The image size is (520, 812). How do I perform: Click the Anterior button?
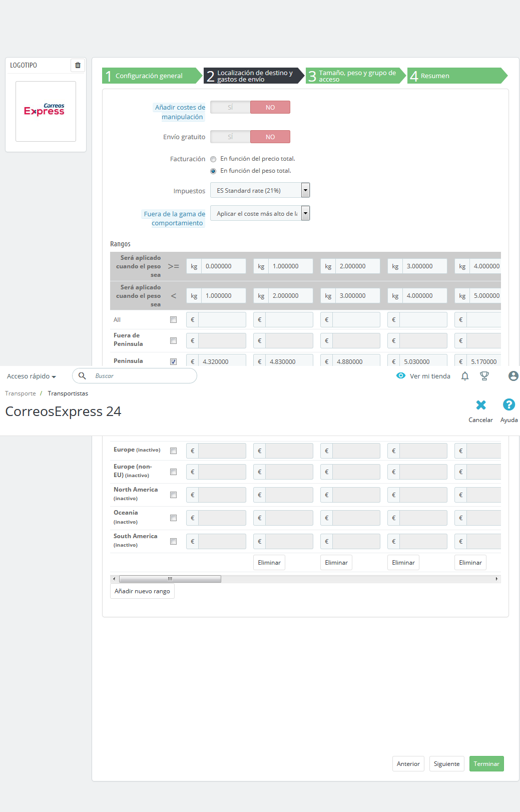[408, 763]
